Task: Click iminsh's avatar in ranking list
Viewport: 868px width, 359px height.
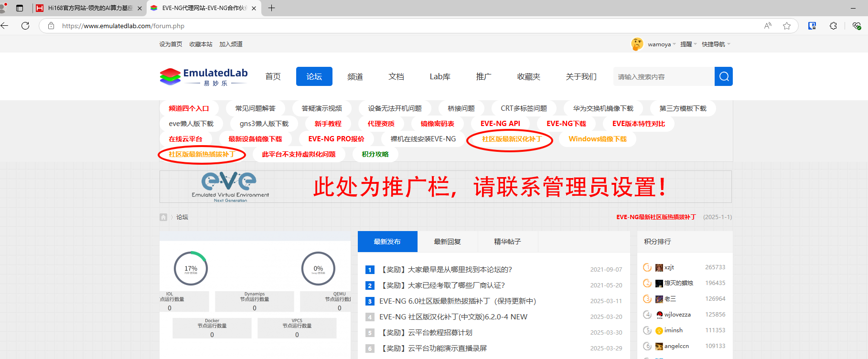Action: click(659, 330)
